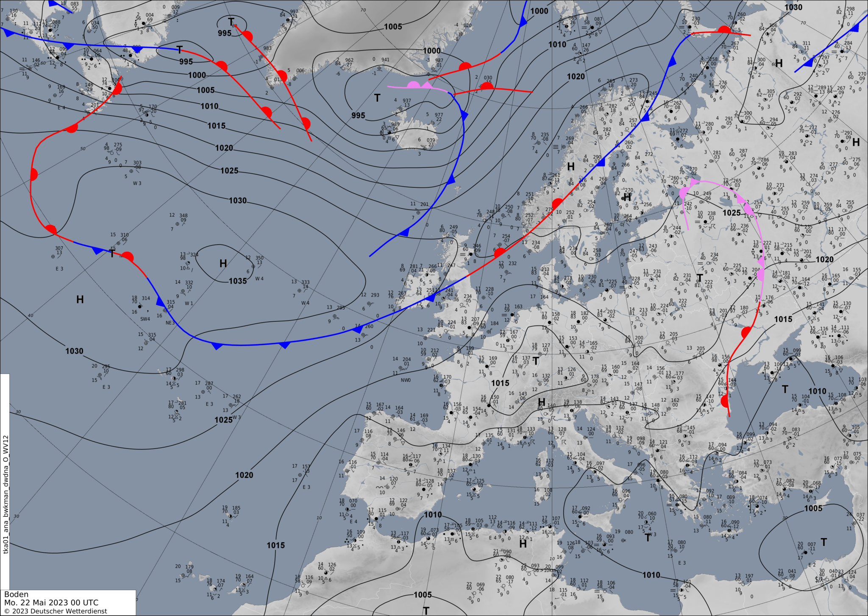Select the T low marker over the Black Sea

coord(785,389)
